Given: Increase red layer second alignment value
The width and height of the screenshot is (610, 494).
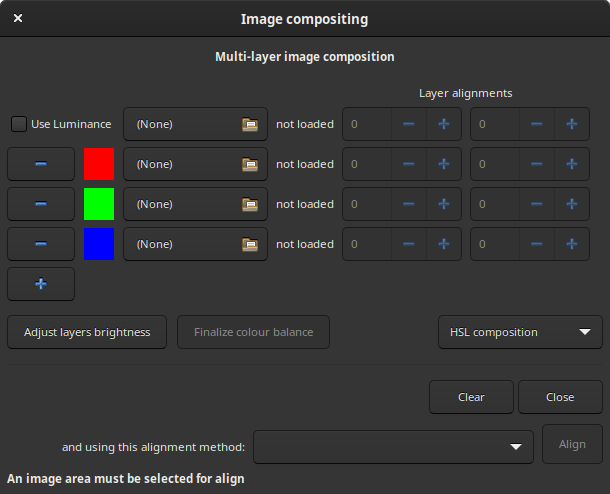Looking at the screenshot, I should click(x=572, y=164).
